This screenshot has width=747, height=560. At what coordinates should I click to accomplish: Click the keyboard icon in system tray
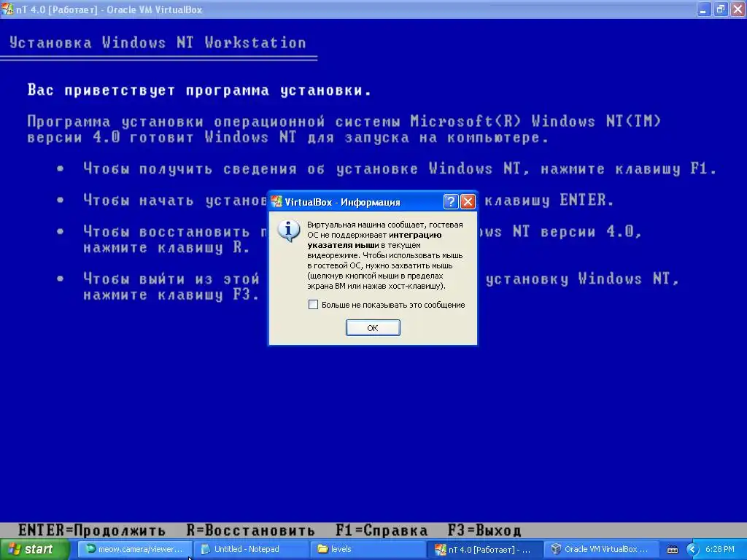[x=672, y=550]
